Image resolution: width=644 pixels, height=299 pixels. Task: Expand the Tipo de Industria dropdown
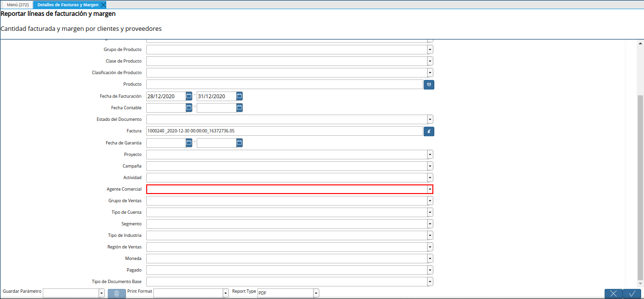[x=430, y=235]
